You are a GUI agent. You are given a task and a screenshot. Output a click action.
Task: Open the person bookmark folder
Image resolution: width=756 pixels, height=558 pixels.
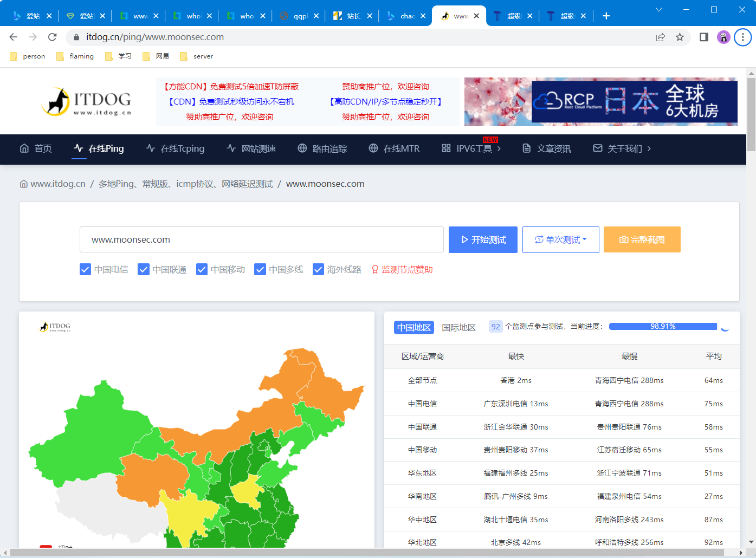(x=28, y=56)
